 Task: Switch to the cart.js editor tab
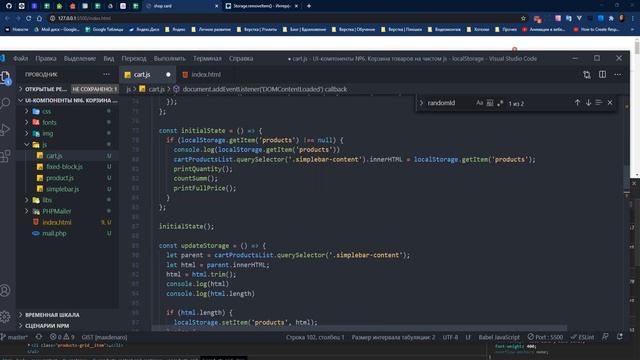click(x=147, y=74)
